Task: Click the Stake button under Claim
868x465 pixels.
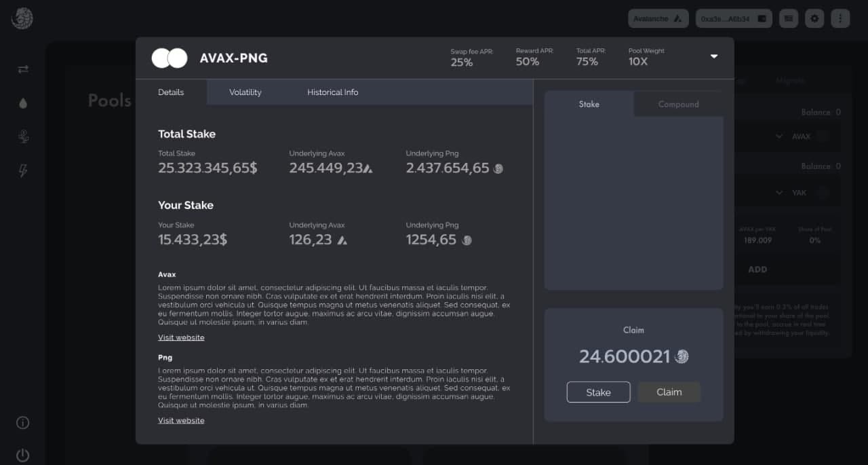Action: pos(598,392)
